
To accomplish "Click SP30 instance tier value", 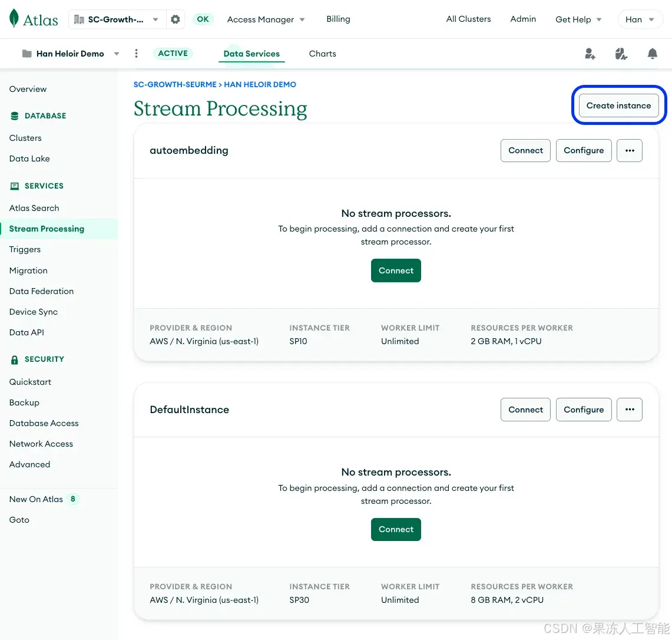I will 299,600.
